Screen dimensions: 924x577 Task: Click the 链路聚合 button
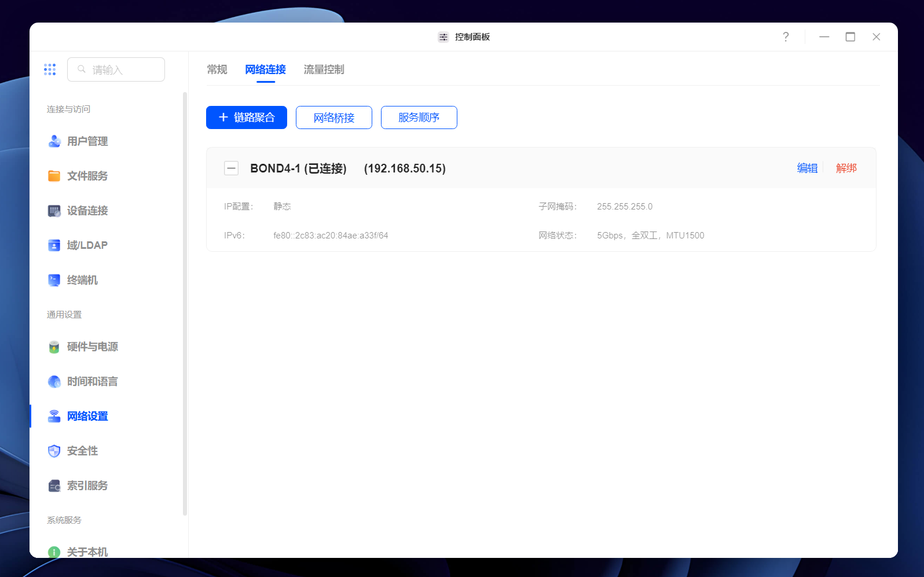247,117
